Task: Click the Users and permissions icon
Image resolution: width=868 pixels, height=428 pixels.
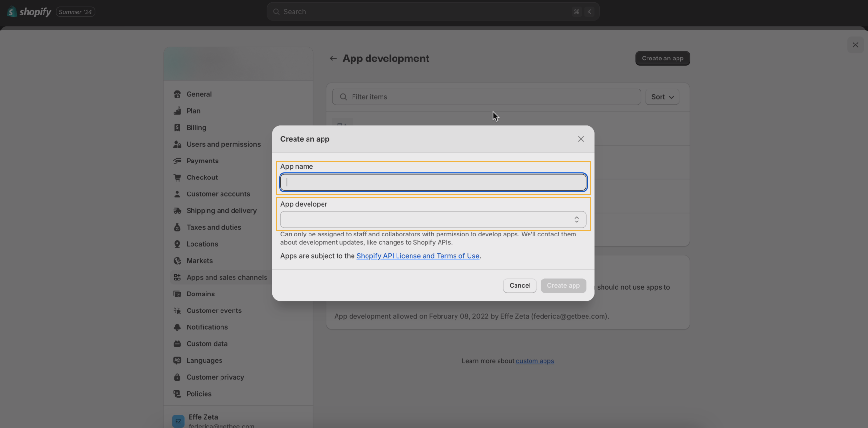Action: (177, 144)
